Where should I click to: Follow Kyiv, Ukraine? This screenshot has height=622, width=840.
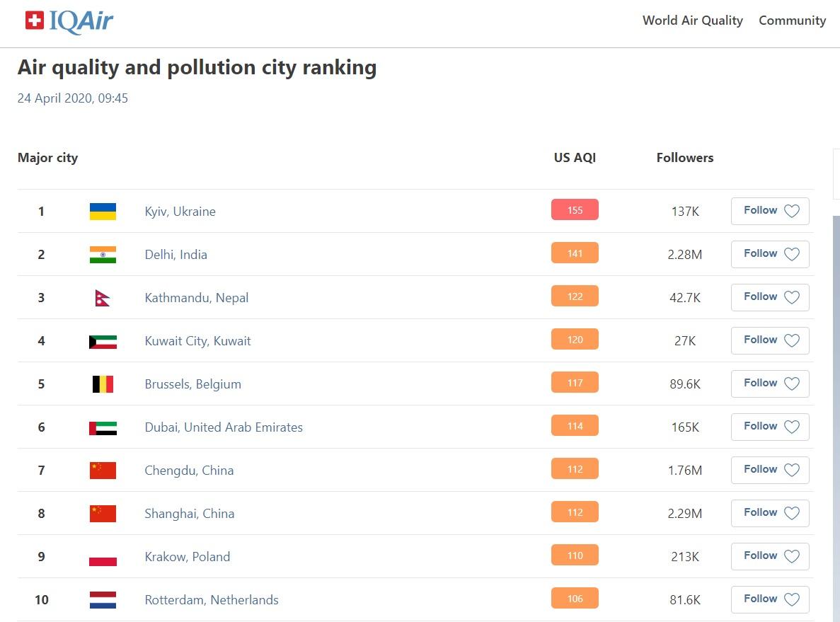coord(770,211)
